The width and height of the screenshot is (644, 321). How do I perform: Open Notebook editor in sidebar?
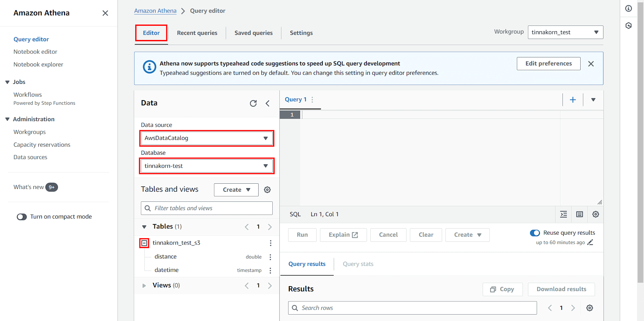point(35,52)
